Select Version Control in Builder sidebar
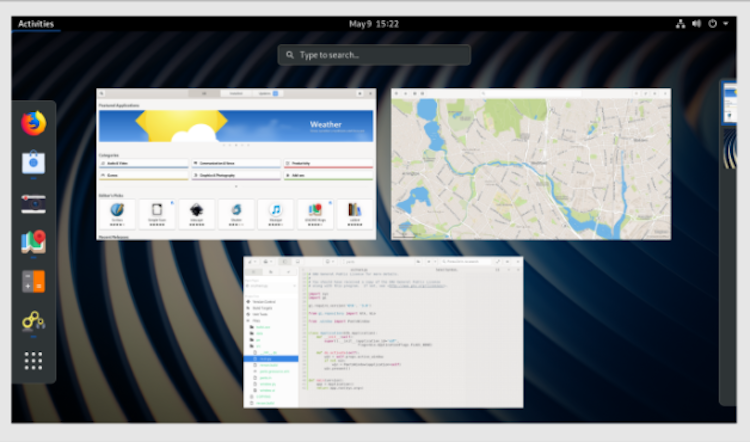750x442 pixels. [x=264, y=302]
